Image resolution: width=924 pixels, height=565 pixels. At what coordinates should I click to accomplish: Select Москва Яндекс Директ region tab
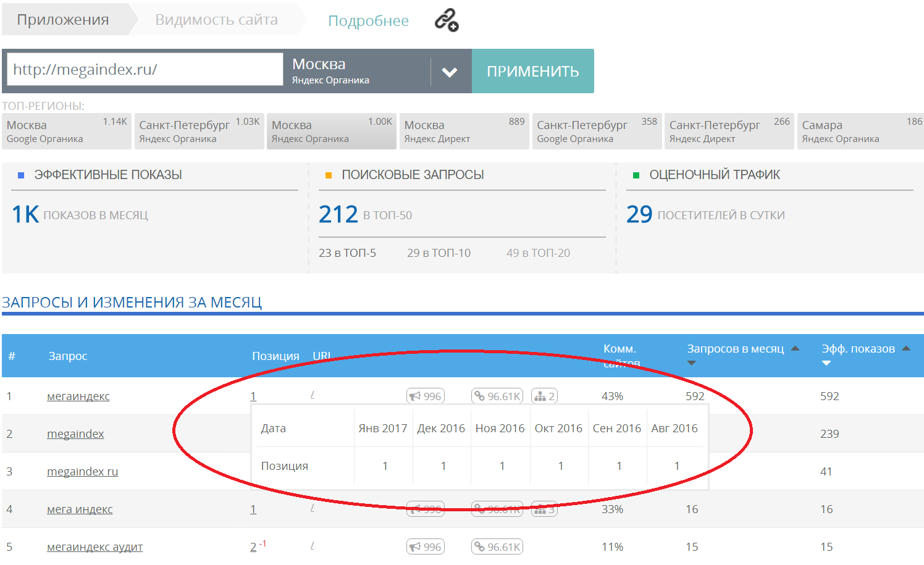click(464, 131)
